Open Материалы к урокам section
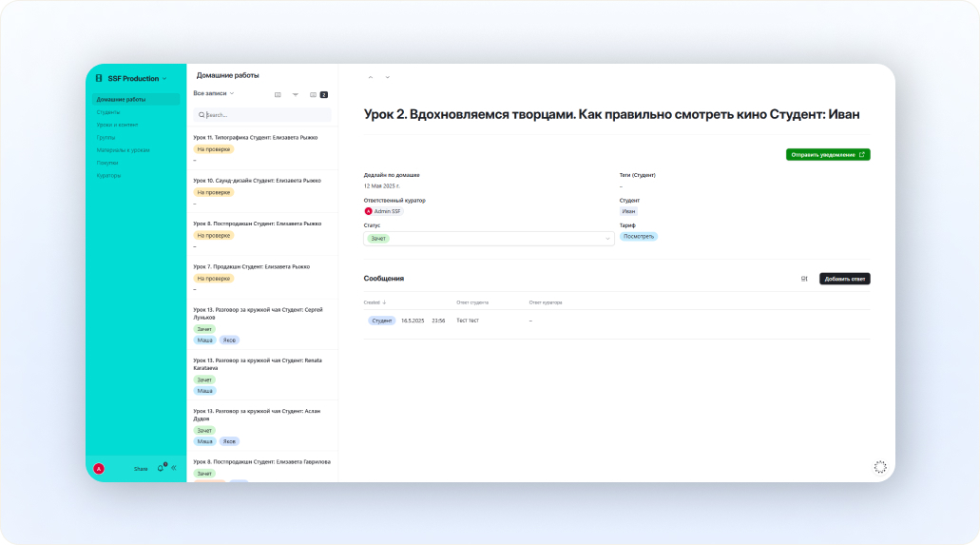Viewport: 980px width, 545px height. tap(124, 150)
